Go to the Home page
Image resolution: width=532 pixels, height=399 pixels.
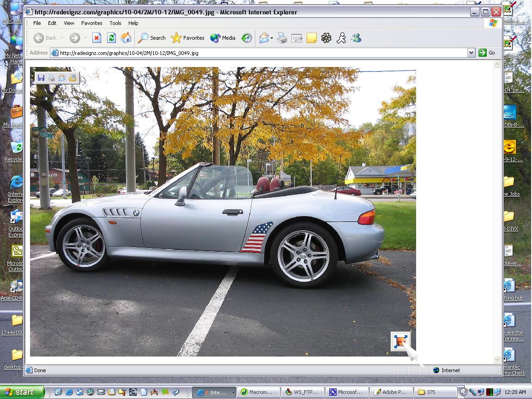pyautogui.click(x=126, y=38)
